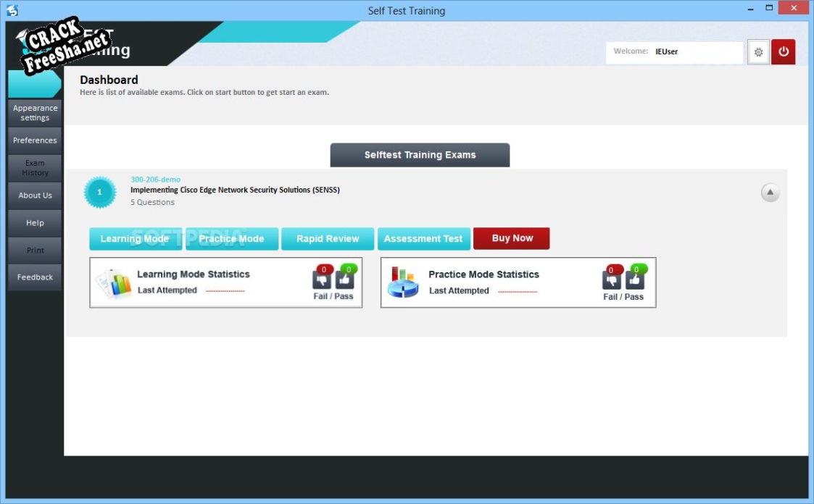Viewport: 814px width, 504px height.
Task: Click the Buy Now button
Action: tap(512, 238)
